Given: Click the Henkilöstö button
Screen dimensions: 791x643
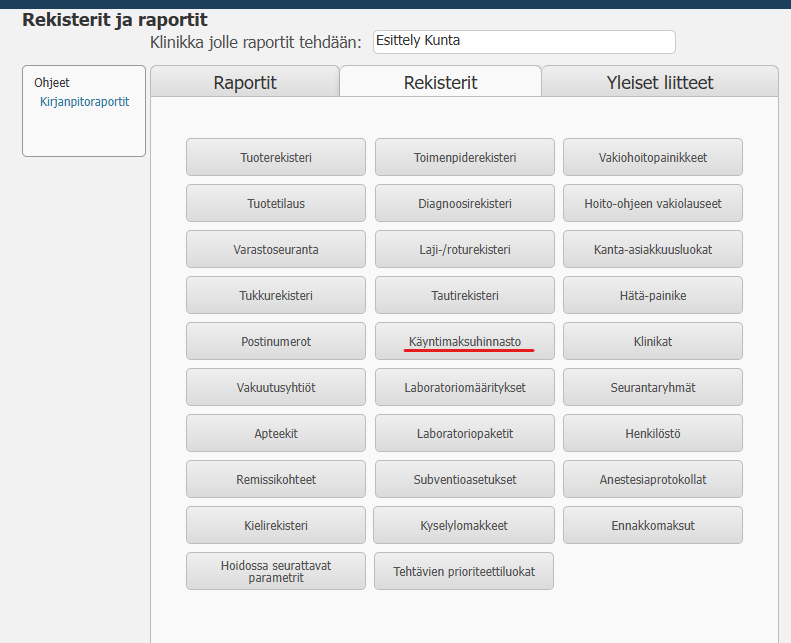Looking at the screenshot, I should click(x=652, y=433).
